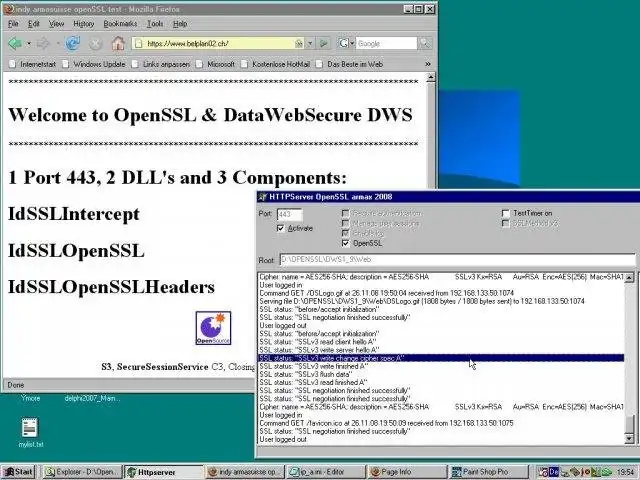This screenshot has height=480, width=640.
Task: Click the Windows Start button
Action: tap(18, 472)
